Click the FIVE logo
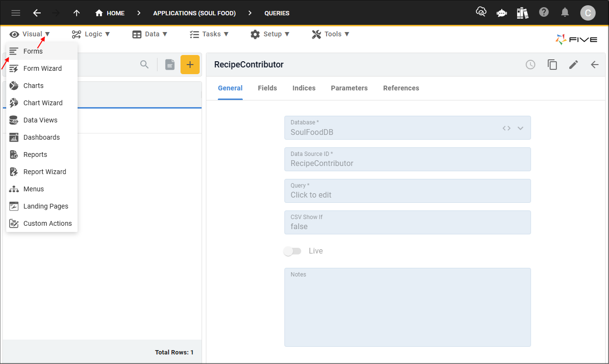This screenshot has height=364, width=609. click(576, 40)
